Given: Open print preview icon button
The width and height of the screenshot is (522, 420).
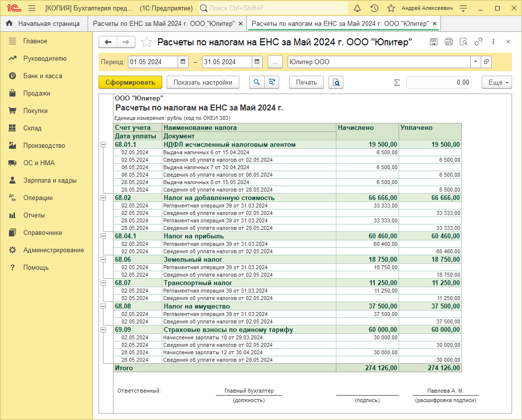Looking at the screenshot, I should [336, 82].
